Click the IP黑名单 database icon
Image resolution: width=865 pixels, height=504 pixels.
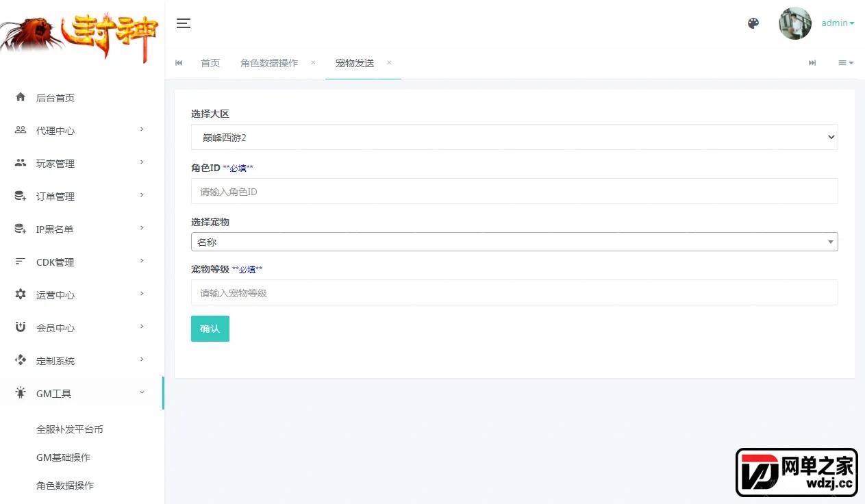21,229
